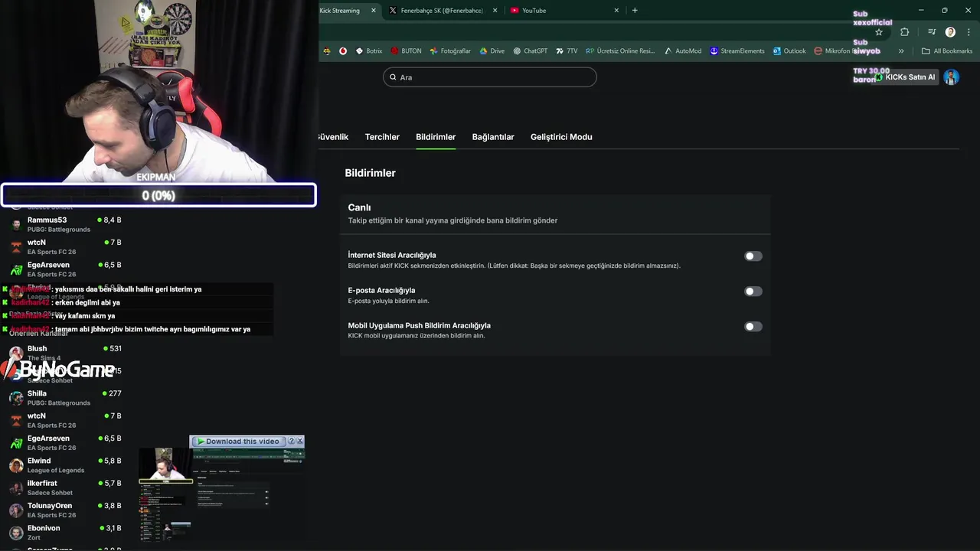Screen dimensions: 980x551
Task: Open a new browser tab with plus icon
Action: (635, 11)
